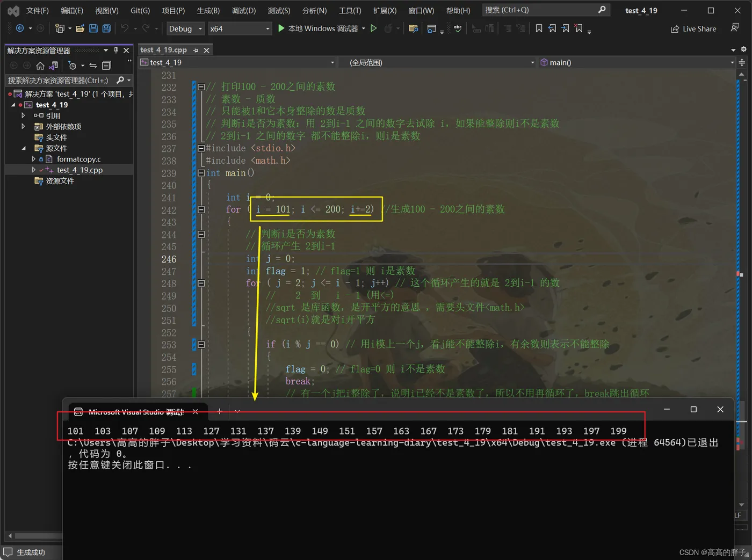Collapse the 源文件 folder node
This screenshot has width=752, height=560.
[x=23, y=148]
